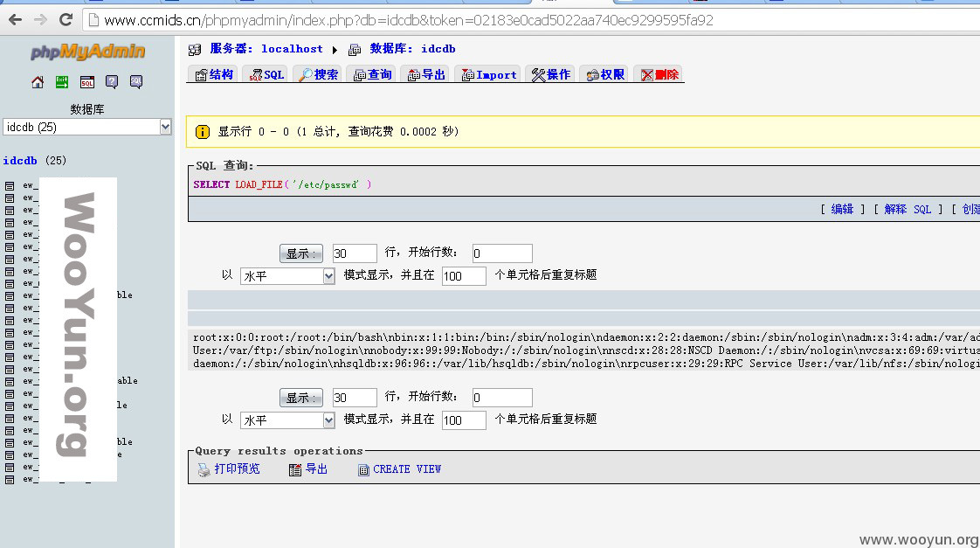The image size is (980, 548).
Task: Open the 操作 (Operations) tab
Action: pos(550,74)
